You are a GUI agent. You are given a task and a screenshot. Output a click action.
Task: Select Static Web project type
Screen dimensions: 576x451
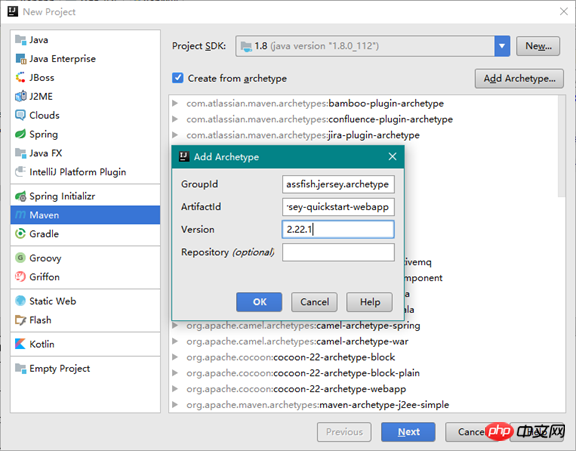point(85,301)
